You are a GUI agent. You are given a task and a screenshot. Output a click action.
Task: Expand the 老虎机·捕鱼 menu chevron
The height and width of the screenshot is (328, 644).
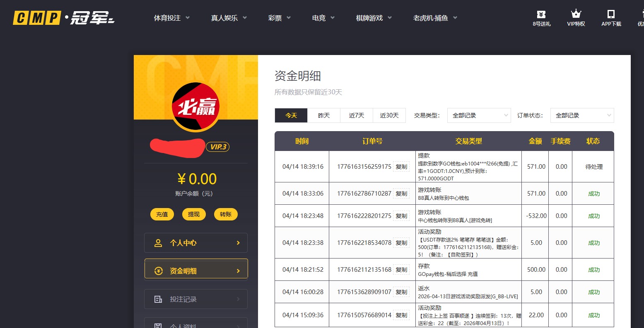pos(455,18)
